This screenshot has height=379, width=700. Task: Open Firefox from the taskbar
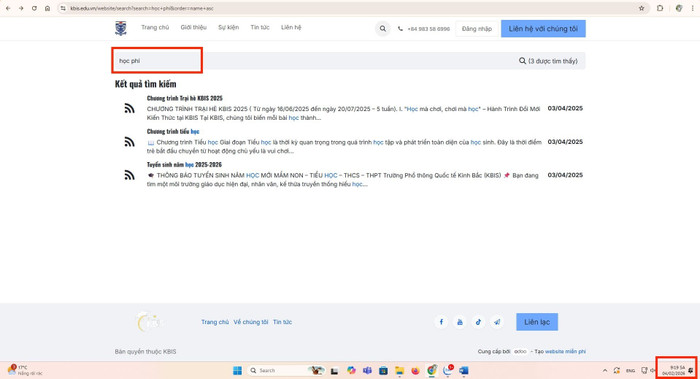click(415, 371)
